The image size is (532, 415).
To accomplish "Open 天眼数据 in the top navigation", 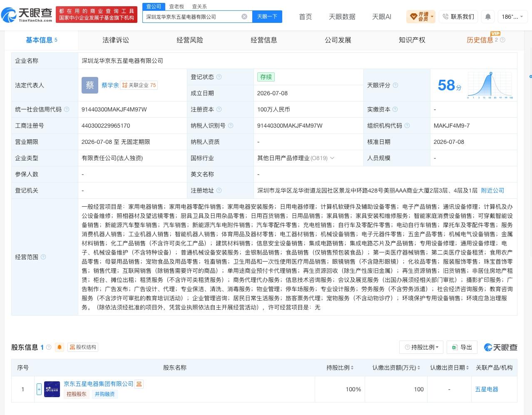I will click(x=342, y=17).
